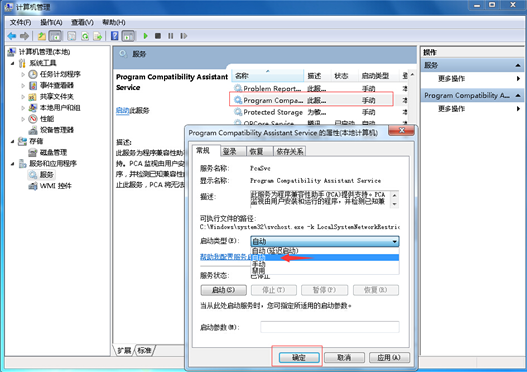Image resolution: width=527 pixels, height=372 pixels.
Task: Click inside the 启动参数 input field
Action: point(330,327)
